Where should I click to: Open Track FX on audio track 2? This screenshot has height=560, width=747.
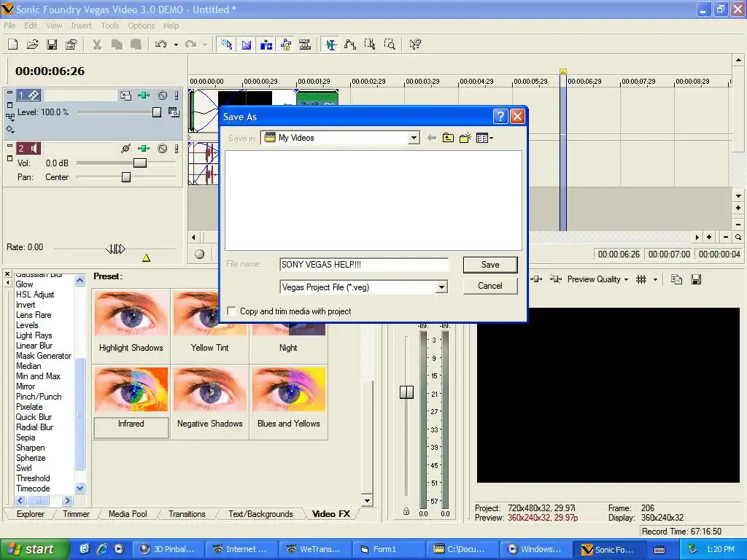pos(144,149)
